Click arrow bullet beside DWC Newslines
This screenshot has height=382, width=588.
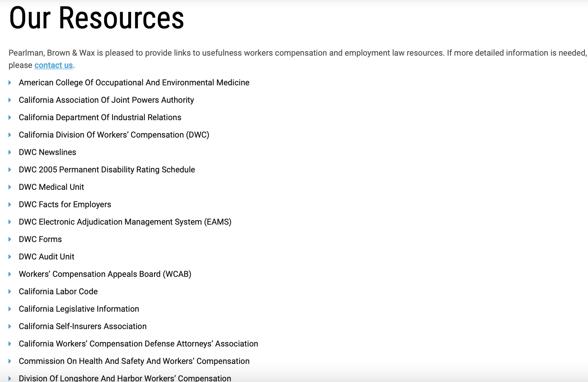click(10, 152)
